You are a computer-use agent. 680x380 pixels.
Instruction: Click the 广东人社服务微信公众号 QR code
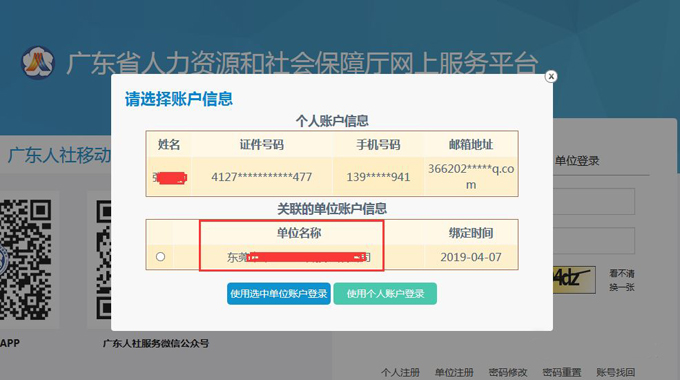point(104,259)
